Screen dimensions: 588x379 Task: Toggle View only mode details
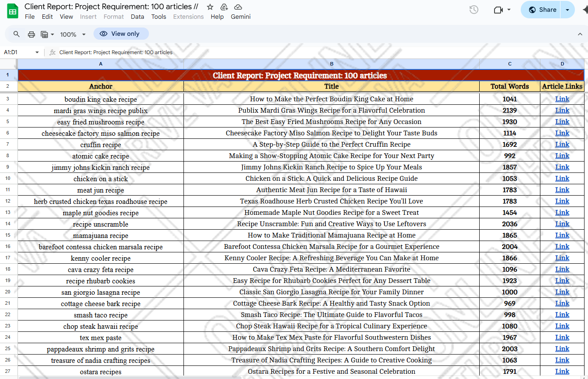[121, 33]
